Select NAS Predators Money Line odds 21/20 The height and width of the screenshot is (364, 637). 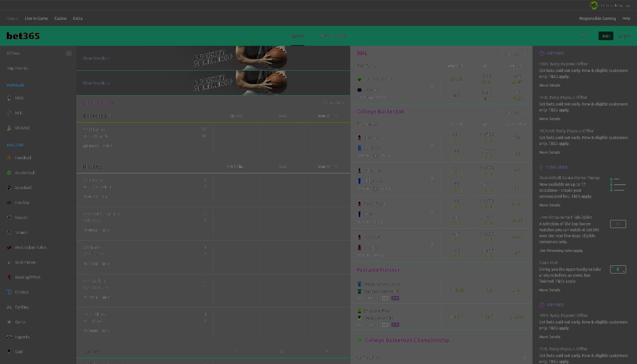pyautogui.click(x=456, y=79)
